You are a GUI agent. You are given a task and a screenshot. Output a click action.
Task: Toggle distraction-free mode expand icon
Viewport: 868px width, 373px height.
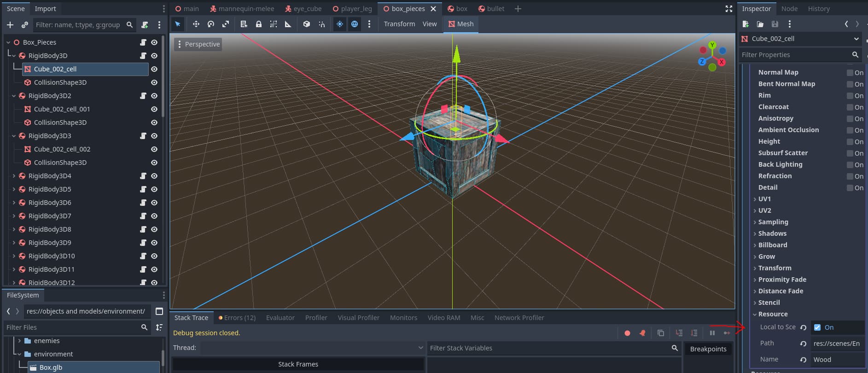point(728,9)
